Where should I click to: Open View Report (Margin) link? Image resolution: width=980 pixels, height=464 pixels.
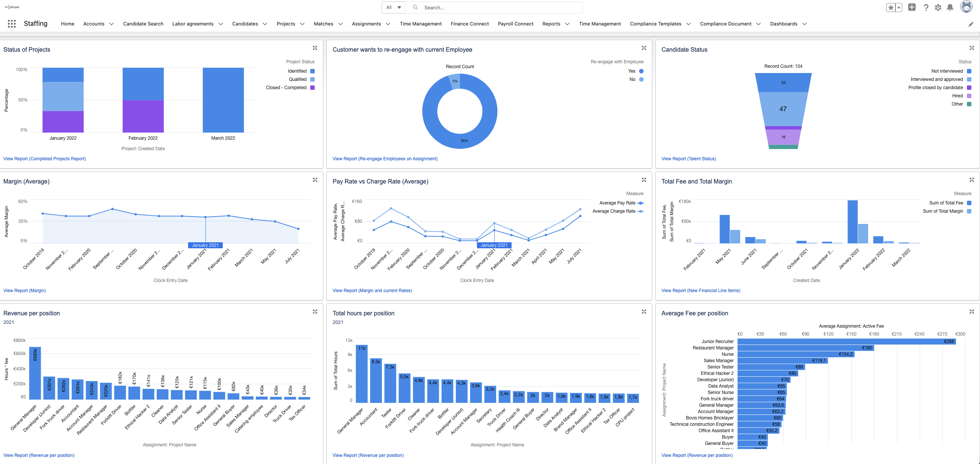pos(24,291)
